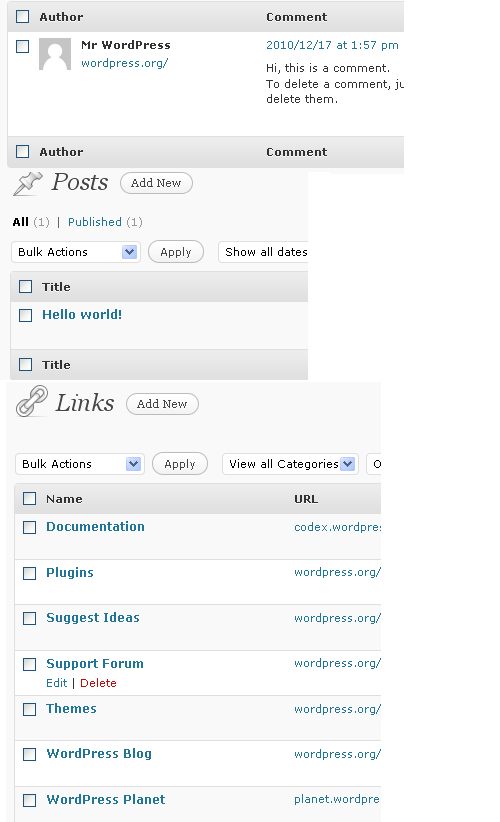
Task: Open the Show all dates dropdown
Action: (x=263, y=252)
